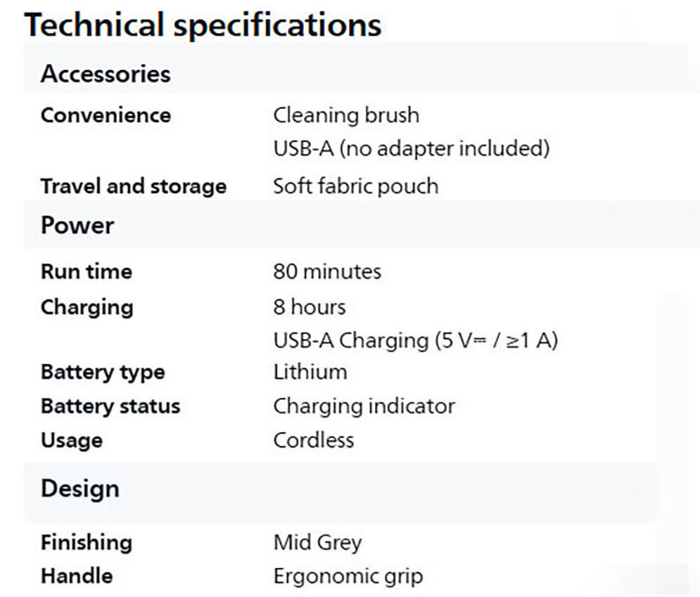Screen dimensions: 700x597
Task: Select the Finishing label
Action: (x=87, y=543)
